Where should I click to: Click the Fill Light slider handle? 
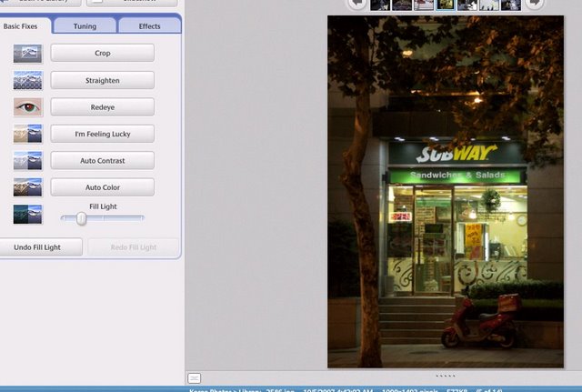tap(81, 218)
